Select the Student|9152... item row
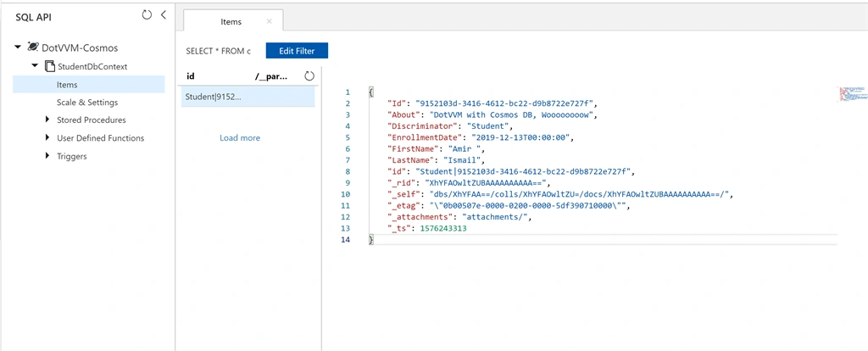 click(248, 97)
